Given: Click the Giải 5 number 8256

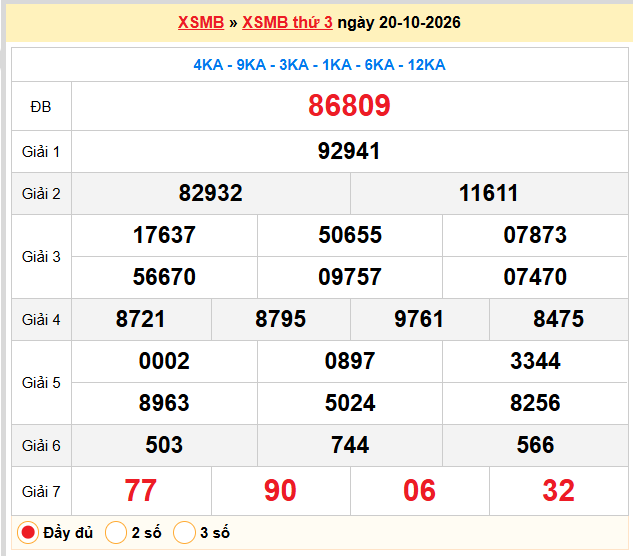Looking at the screenshot, I should tap(535, 403).
